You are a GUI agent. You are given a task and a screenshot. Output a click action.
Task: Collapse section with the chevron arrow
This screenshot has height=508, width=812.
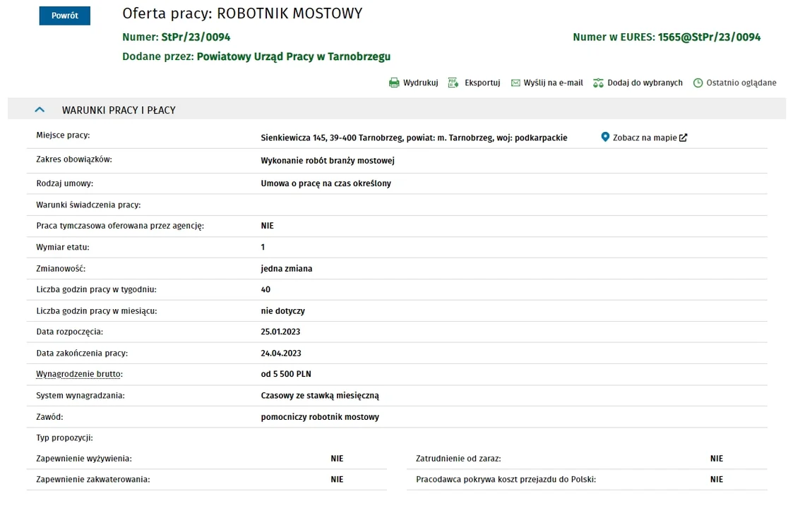coord(40,109)
